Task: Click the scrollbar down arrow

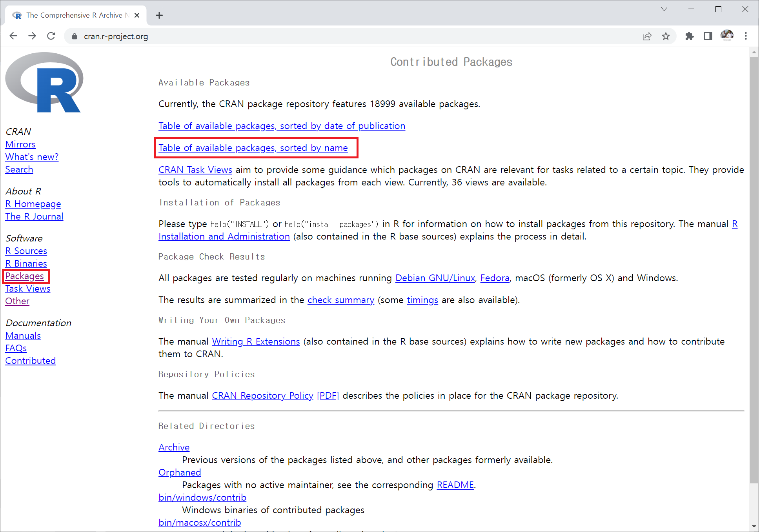Action: point(754,527)
